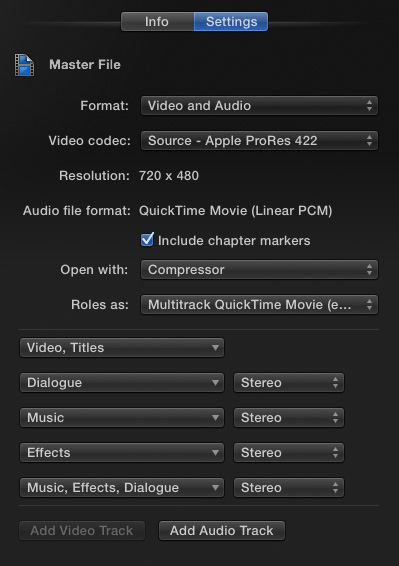Change mixed track Stereo channel setting
Screen dimensions: 399x566
point(289,488)
